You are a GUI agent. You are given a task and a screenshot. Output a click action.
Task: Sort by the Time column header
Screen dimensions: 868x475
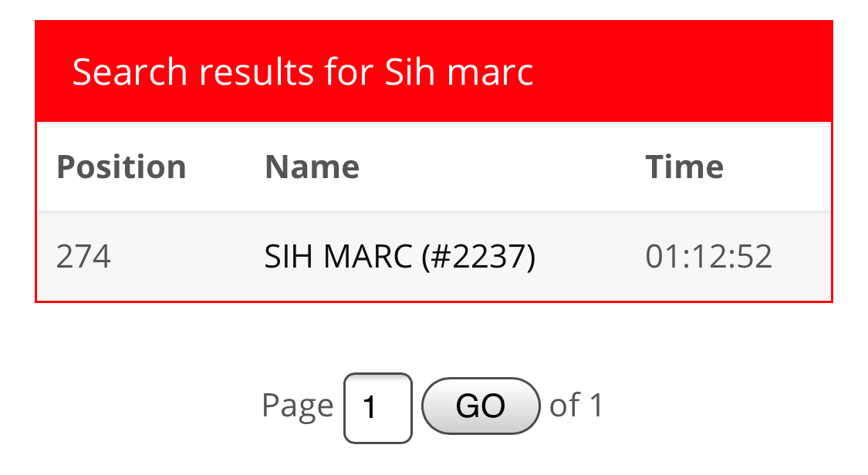[684, 167]
